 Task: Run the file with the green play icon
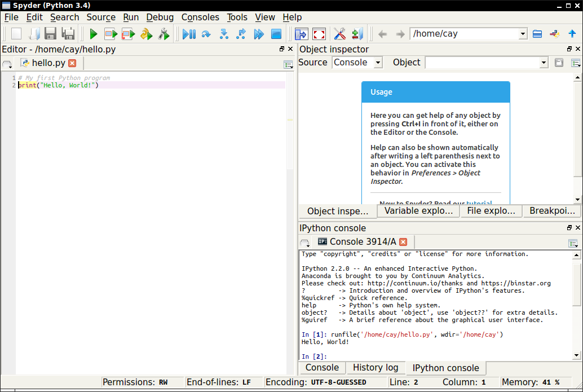[x=94, y=34]
